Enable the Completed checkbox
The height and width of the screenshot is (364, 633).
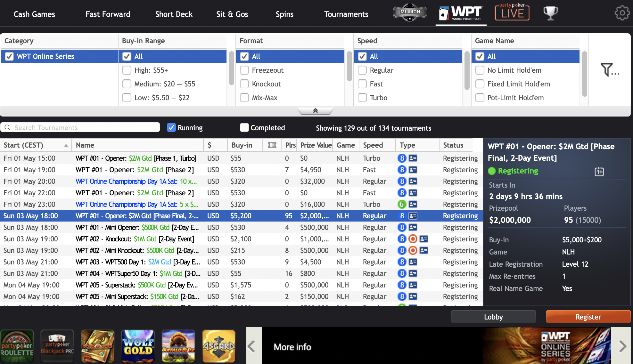(244, 128)
